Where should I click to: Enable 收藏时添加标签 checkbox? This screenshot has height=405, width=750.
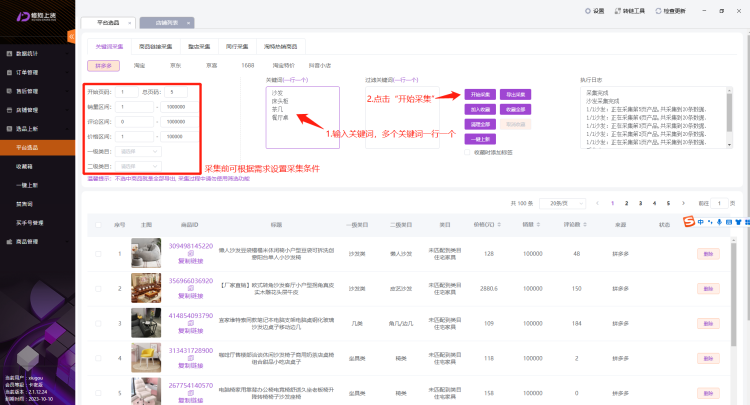[x=468, y=152]
